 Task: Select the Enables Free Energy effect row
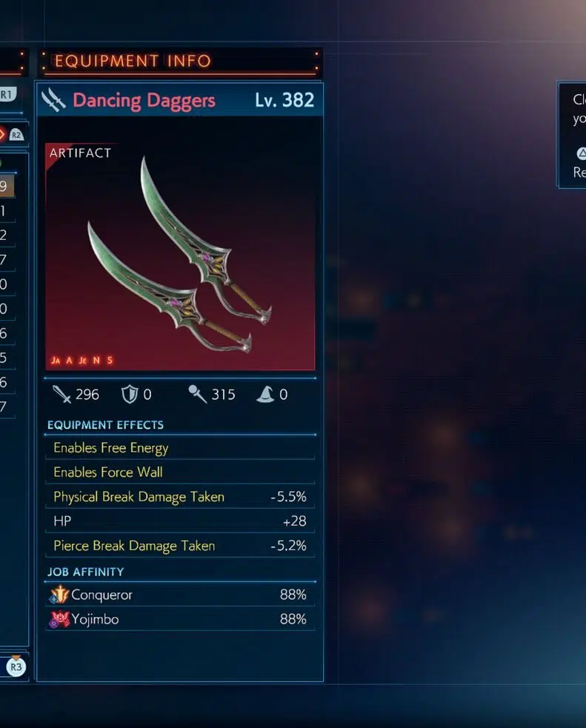(180, 447)
